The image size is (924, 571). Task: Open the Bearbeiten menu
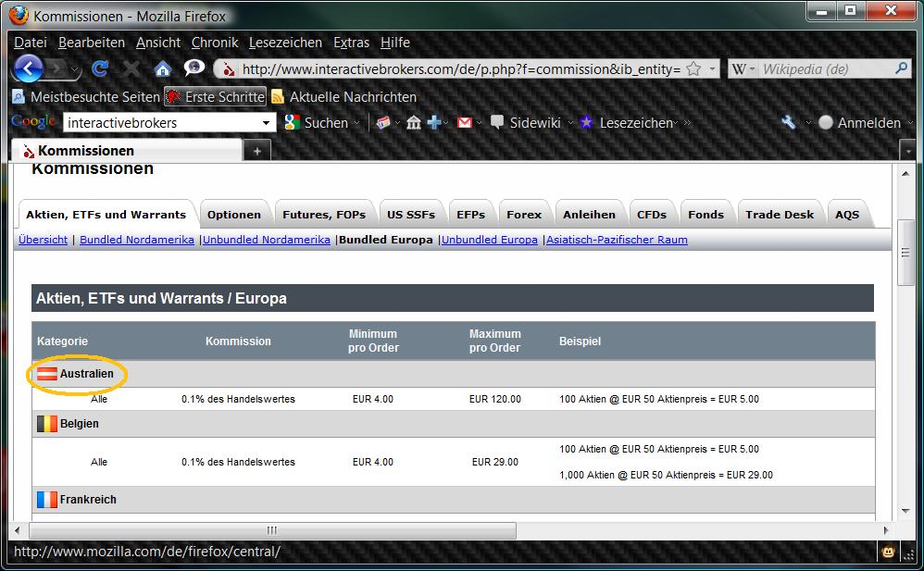coord(92,43)
